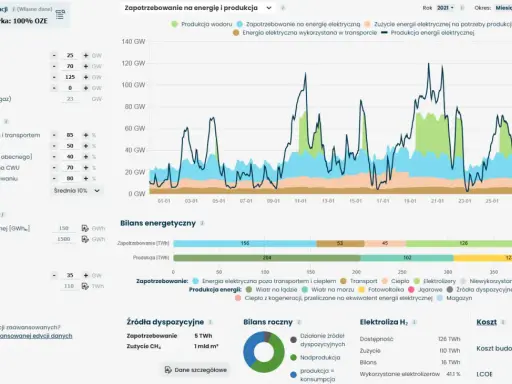Open the info icon beside Bilans energetyczny heading
The height and width of the screenshot is (384, 512).
tap(202, 223)
